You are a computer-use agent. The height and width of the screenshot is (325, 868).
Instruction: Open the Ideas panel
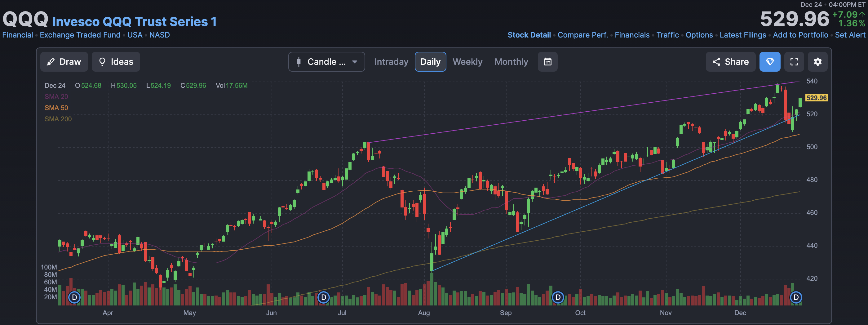pos(116,62)
